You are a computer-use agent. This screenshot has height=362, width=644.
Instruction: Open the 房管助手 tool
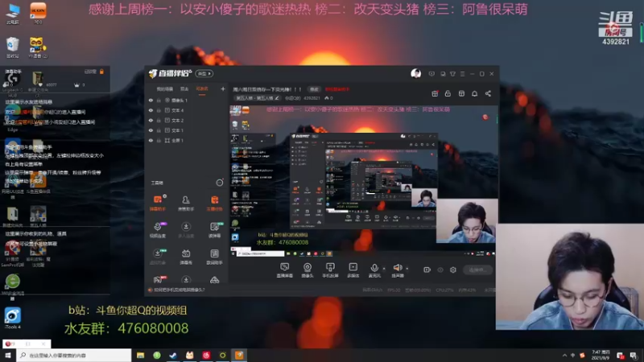(x=186, y=203)
